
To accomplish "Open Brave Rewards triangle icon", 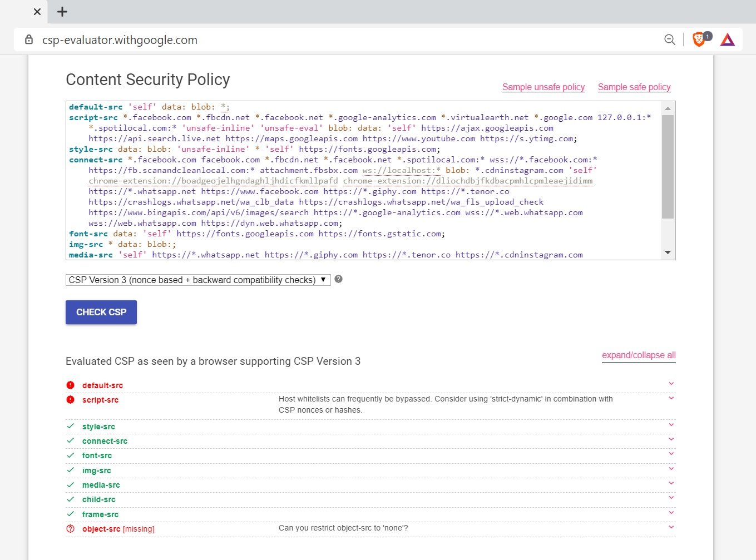I will click(x=728, y=39).
